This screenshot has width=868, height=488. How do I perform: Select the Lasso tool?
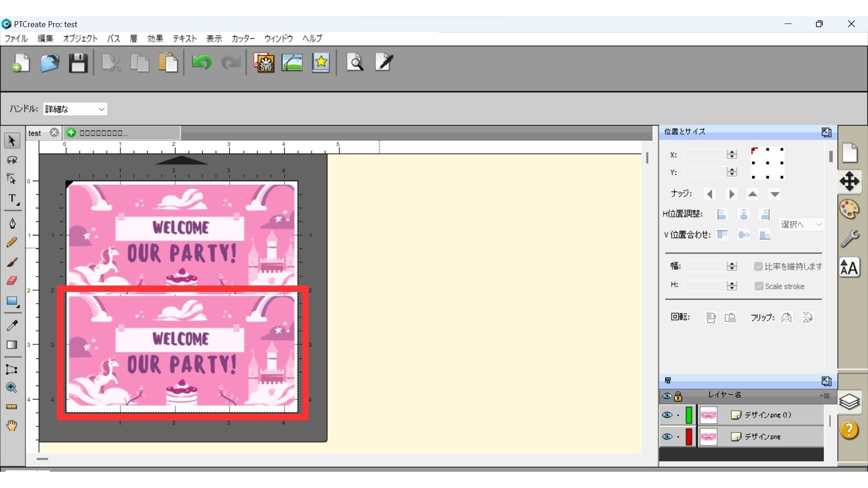pos(12,160)
